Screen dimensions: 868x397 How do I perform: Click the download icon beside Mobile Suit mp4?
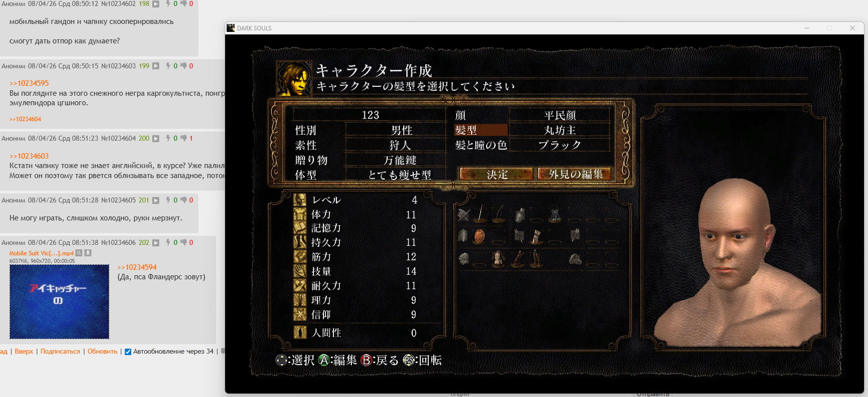click(x=88, y=253)
